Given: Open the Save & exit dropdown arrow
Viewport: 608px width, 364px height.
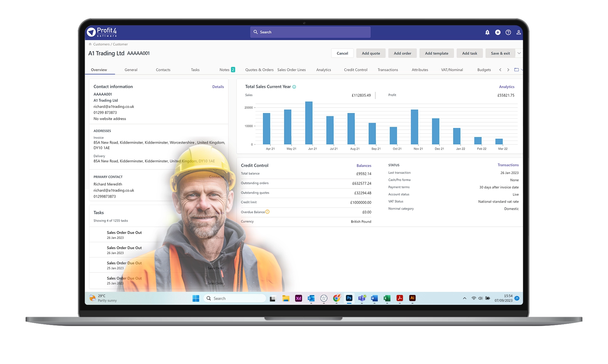Looking at the screenshot, I should [x=519, y=53].
